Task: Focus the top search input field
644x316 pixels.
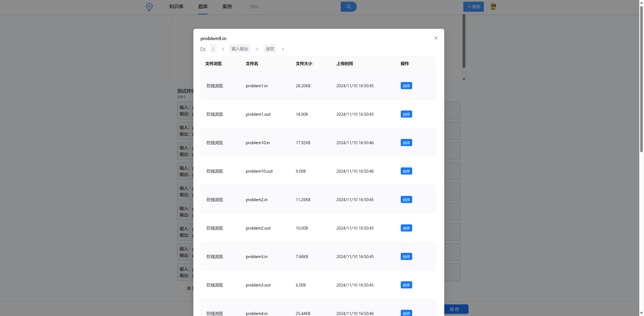Action: 294,7
